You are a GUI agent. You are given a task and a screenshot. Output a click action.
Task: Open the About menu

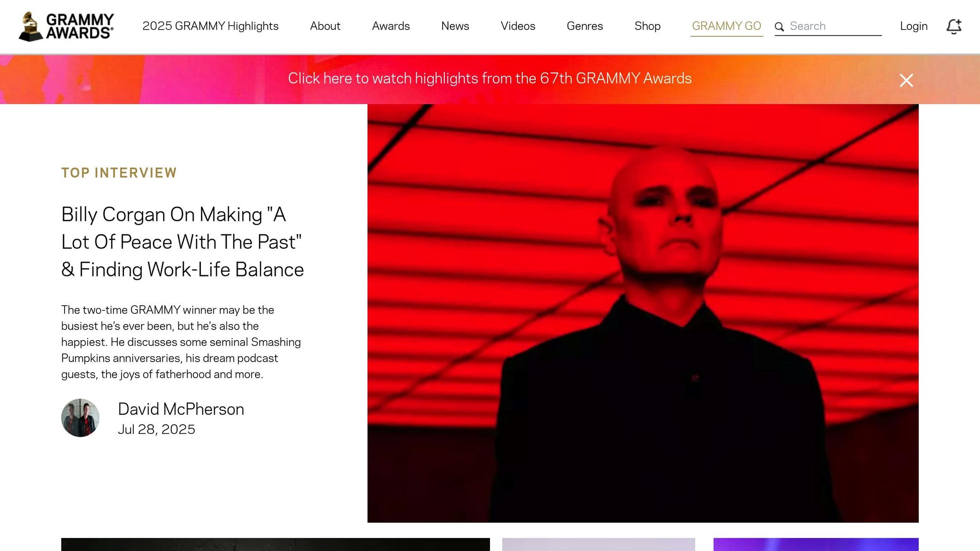click(x=325, y=26)
